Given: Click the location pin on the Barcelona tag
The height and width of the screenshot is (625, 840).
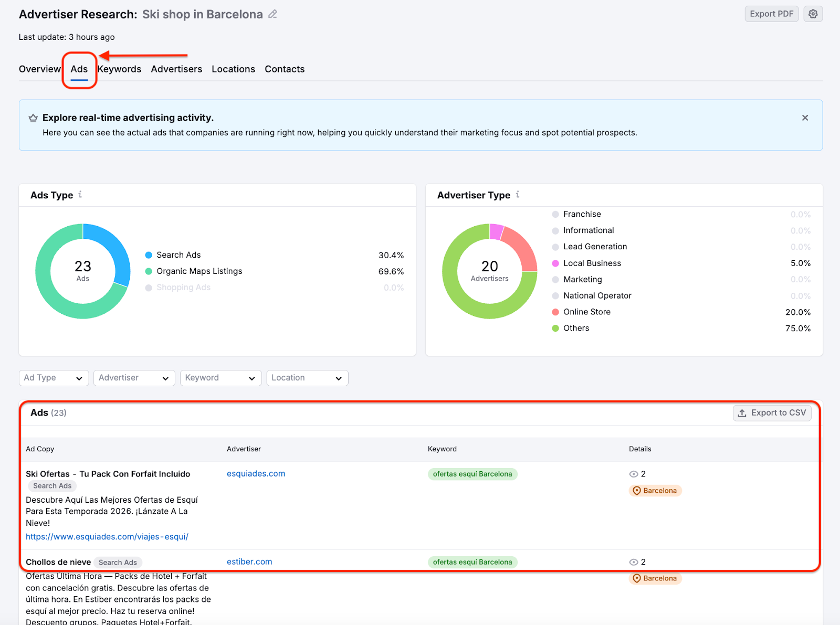Looking at the screenshot, I should (636, 491).
